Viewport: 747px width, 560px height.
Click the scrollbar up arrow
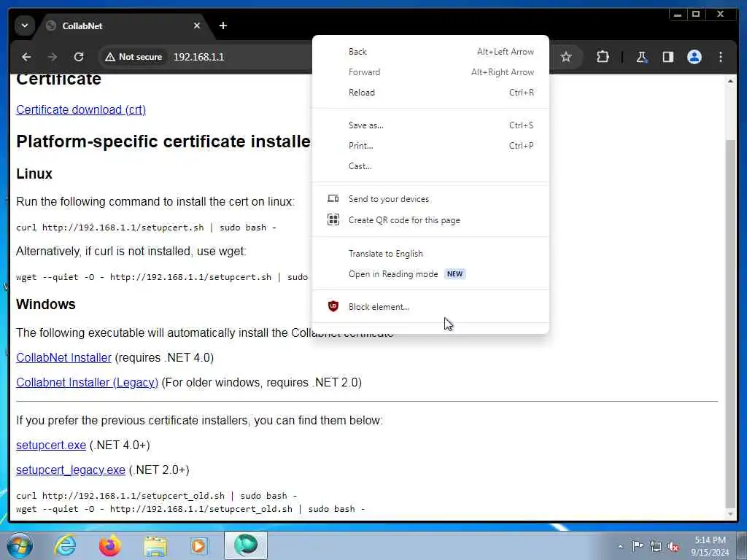[x=730, y=82]
